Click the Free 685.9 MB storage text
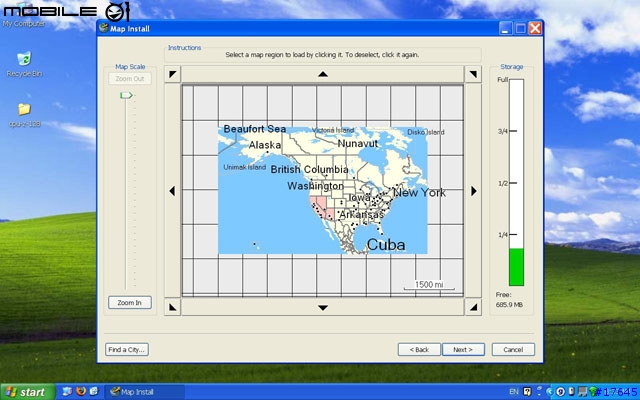640x400 pixels. [509, 300]
